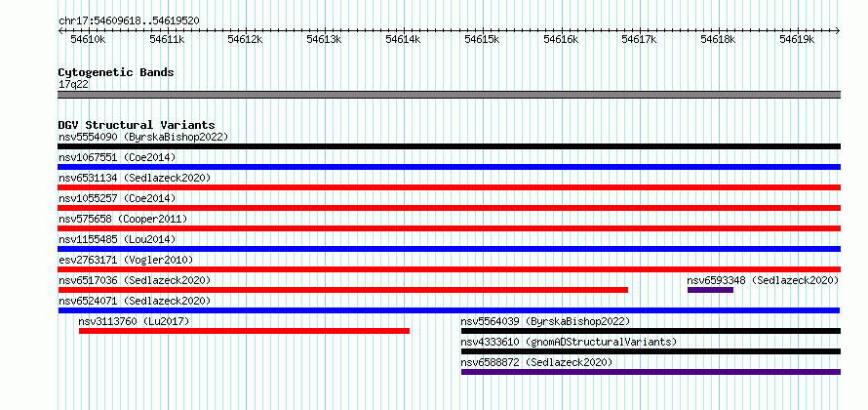Select the red nsv6531134 variant bar
868x410 pixels.
coord(449,187)
